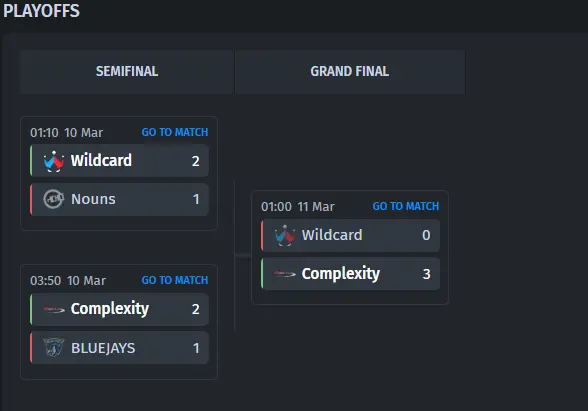Click the Complexity logo in second semifinal
The image size is (588, 411).
pos(54,309)
